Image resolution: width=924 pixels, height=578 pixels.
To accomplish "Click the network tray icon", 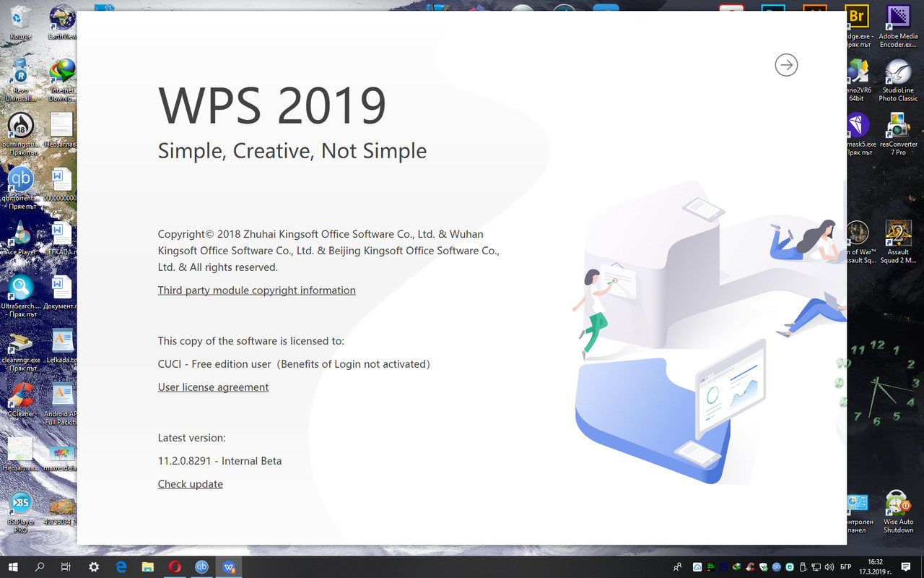I will (x=816, y=567).
